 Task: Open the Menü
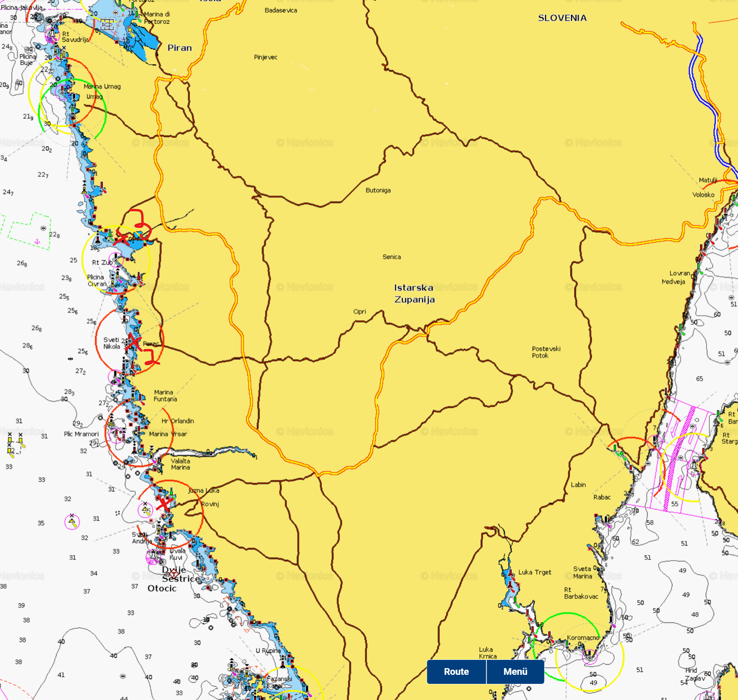point(515,672)
